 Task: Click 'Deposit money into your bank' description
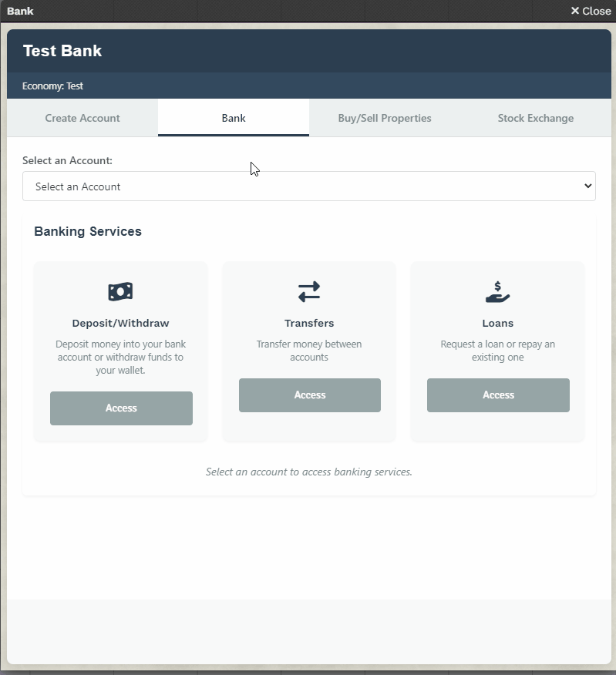point(120,358)
